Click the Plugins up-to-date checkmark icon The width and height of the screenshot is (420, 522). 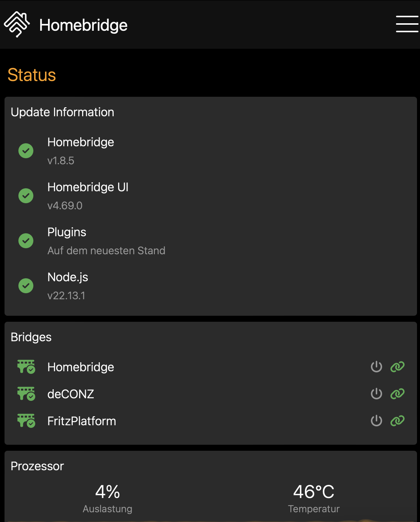pos(26,241)
